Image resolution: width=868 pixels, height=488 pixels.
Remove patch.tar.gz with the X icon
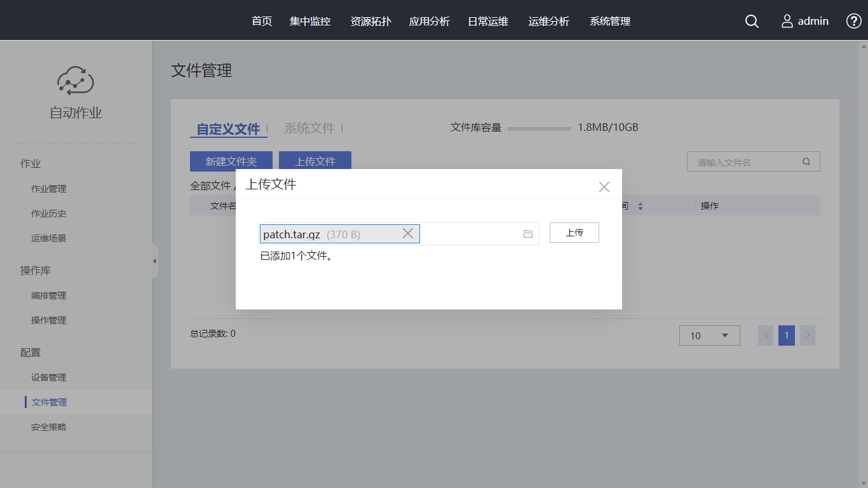tap(408, 234)
